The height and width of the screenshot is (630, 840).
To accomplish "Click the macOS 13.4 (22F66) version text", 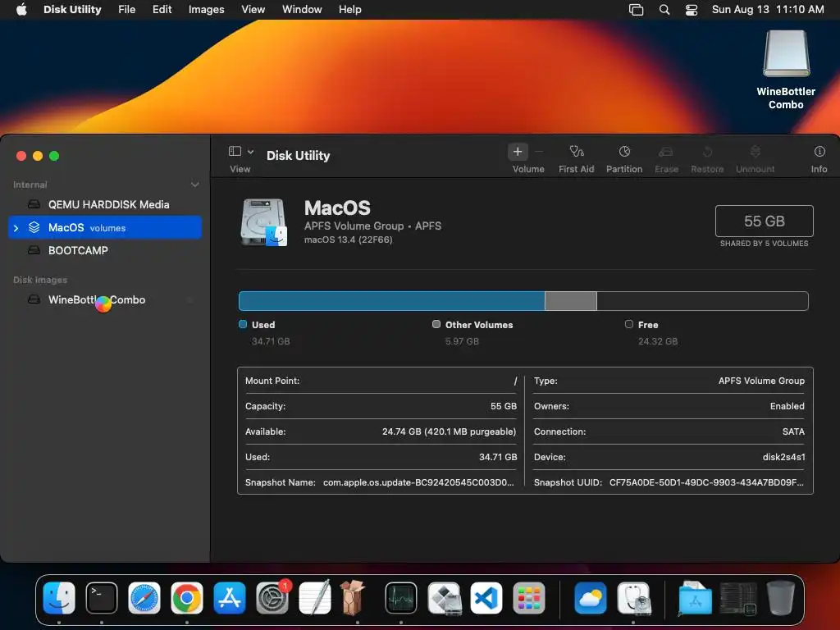I will point(348,240).
